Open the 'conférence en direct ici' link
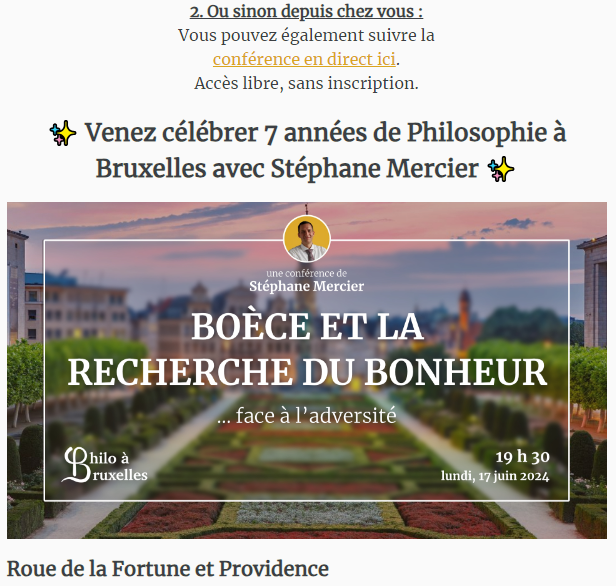The height and width of the screenshot is (586, 616). (304, 59)
